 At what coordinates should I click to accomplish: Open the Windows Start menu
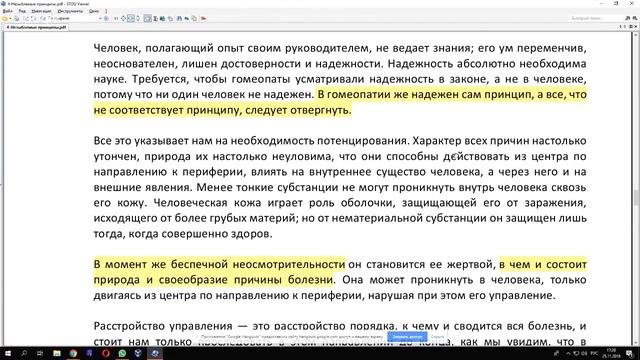[x=7, y=353]
